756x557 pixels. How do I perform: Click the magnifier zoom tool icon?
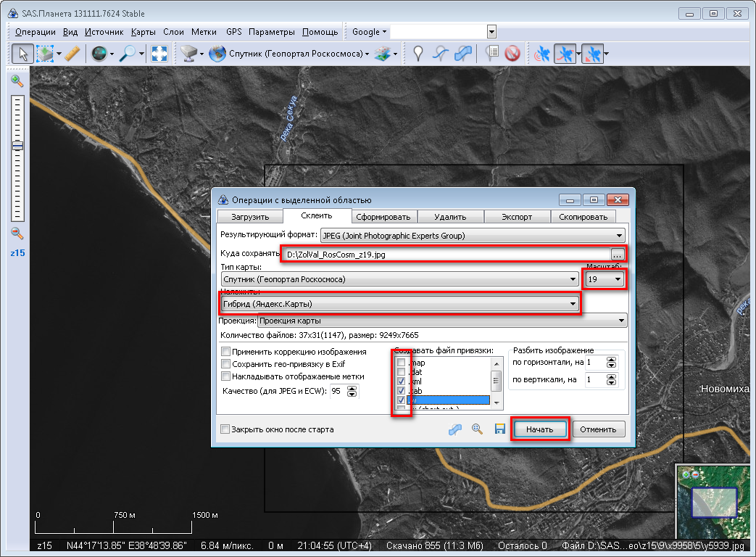click(x=128, y=54)
